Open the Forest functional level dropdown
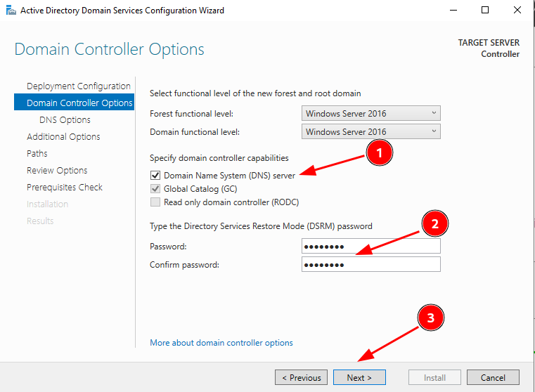This screenshot has height=392, width=535. (x=371, y=113)
